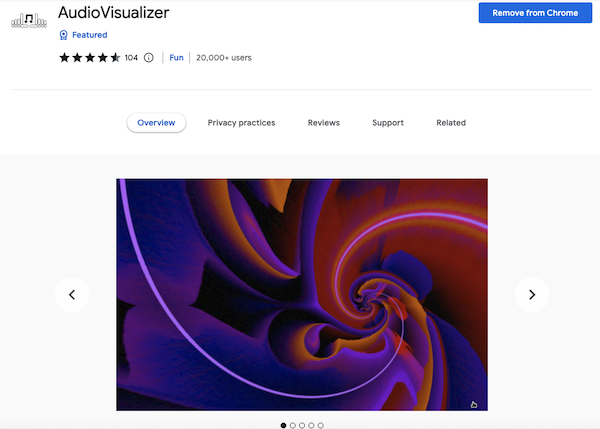The image size is (600, 429).
Task: Select the second carousel dot
Action: pyautogui.click(x=293, y=425)
